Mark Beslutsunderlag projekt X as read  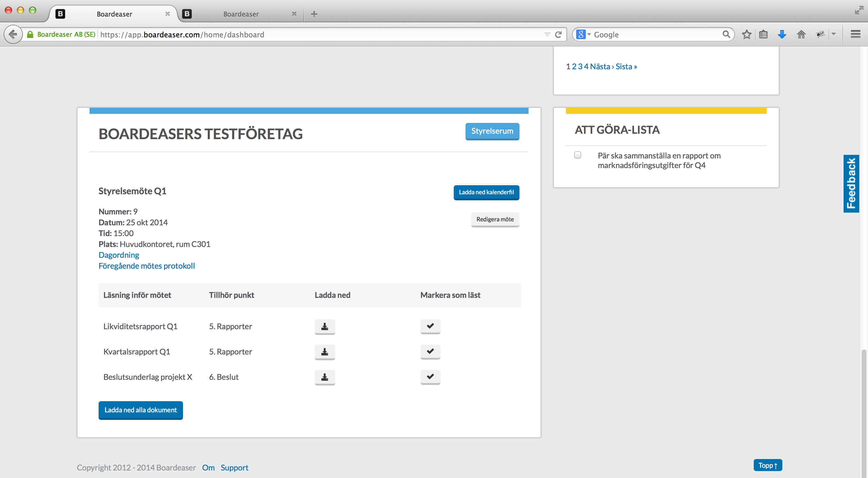430,377
